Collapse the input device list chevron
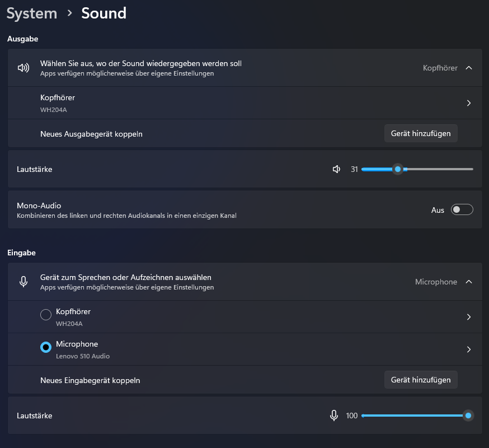 [x=469, y=282]
